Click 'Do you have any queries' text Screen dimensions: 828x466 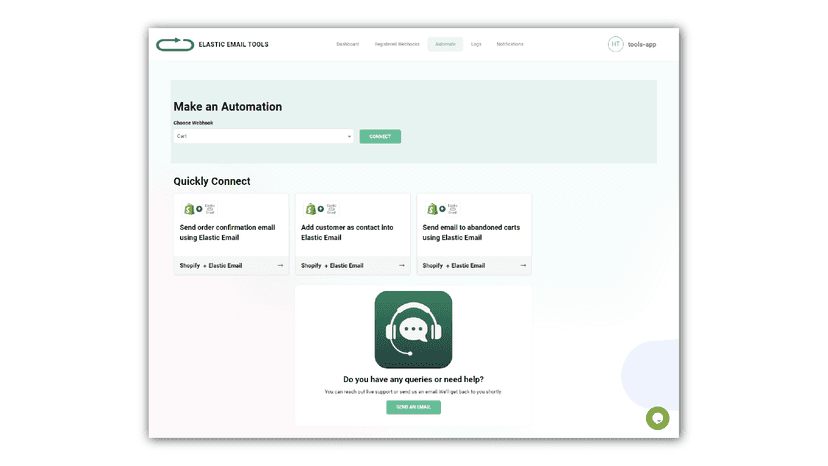coord(413,379)
